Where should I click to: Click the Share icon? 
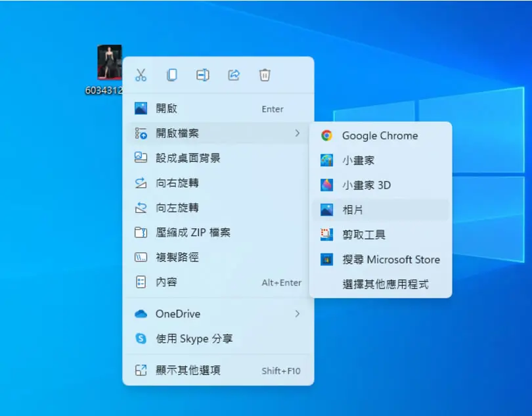(234, 75)
